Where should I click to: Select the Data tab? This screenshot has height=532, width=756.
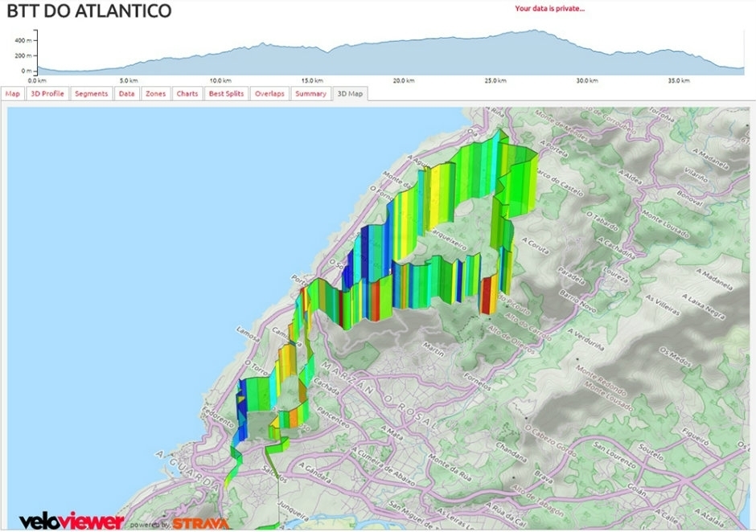coord(127,94)
